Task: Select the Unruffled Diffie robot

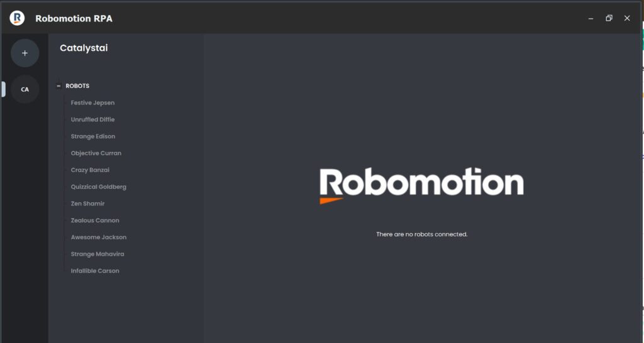Action: click(93, 119)
